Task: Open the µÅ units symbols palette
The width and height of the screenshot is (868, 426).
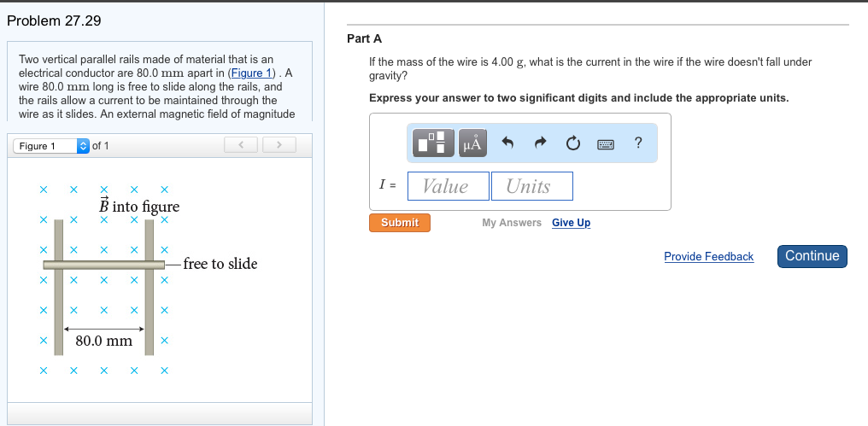Action: tap(472, 143)
